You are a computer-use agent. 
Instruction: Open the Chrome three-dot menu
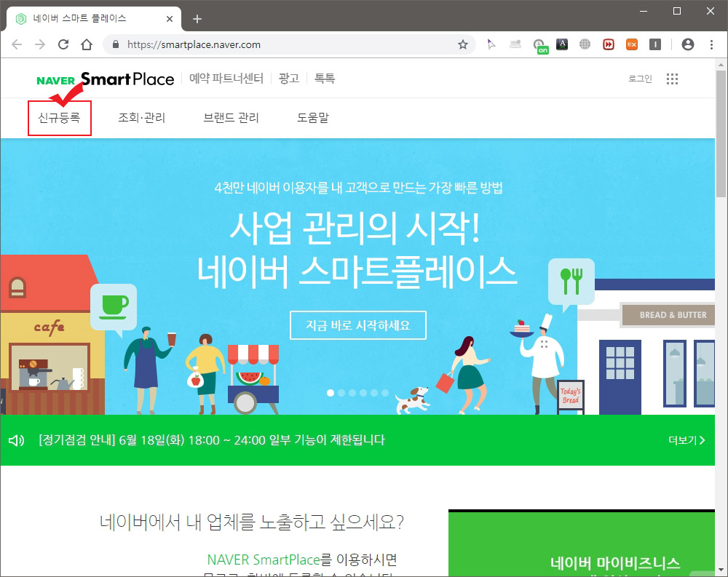(711, 44)
